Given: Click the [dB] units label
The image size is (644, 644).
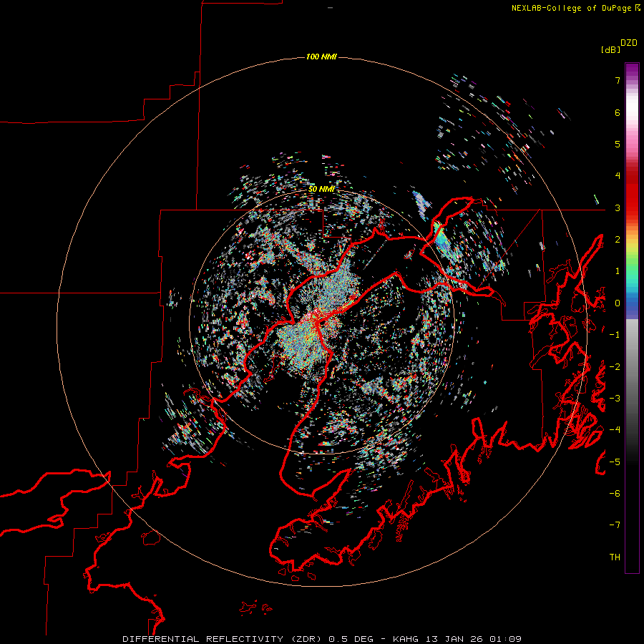Looking at the screenshot, I should [x=610, y=49].
